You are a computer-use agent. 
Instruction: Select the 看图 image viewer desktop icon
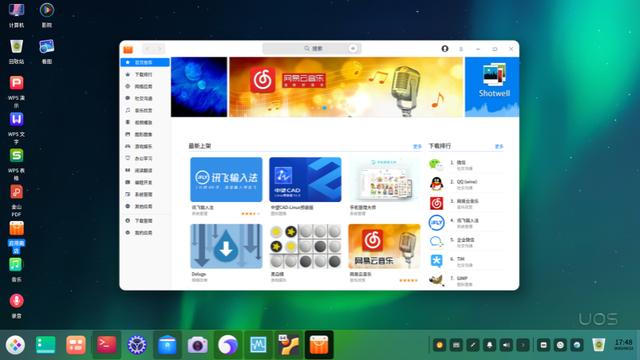click(47, 52)
